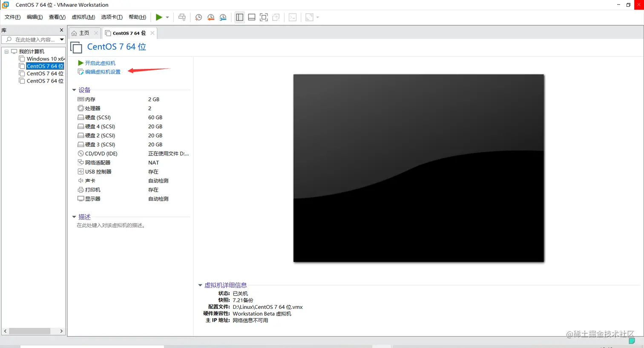644x348 pixels.
Task: Close the CentOS 7 64 位 tab
Action: point(152,33)
